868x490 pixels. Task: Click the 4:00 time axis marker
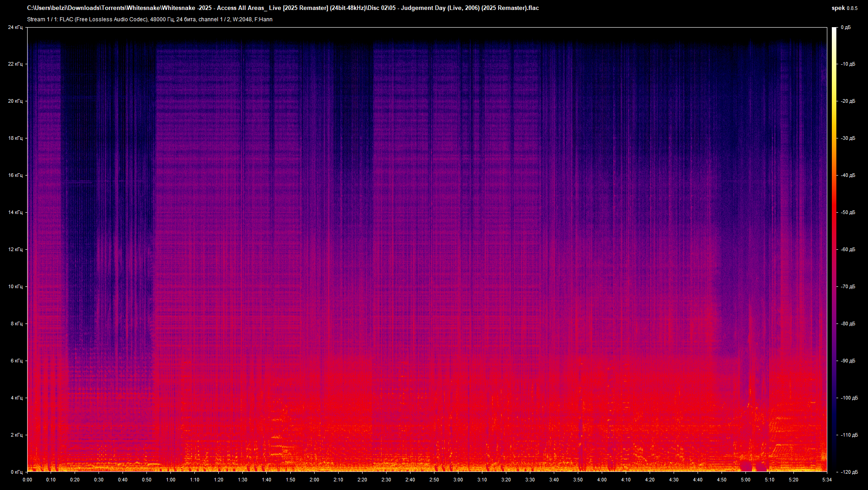602,480
